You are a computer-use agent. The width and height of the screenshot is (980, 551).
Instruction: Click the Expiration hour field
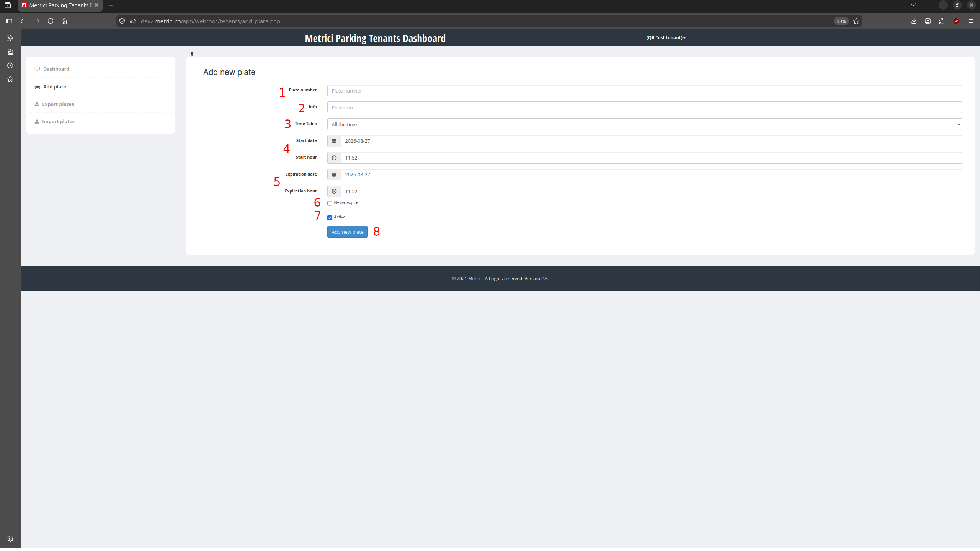click(x=651, y=191)
